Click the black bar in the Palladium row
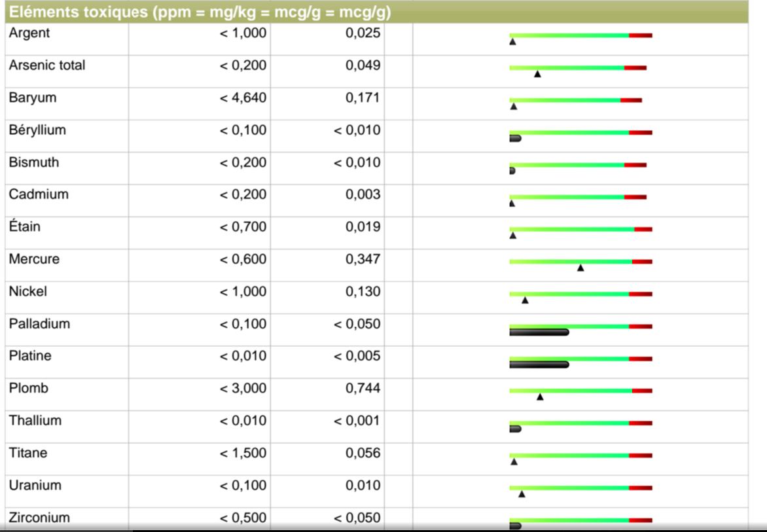Image resolution: width=767 pixels, height=532 pixels. click(x=539, y=332)
